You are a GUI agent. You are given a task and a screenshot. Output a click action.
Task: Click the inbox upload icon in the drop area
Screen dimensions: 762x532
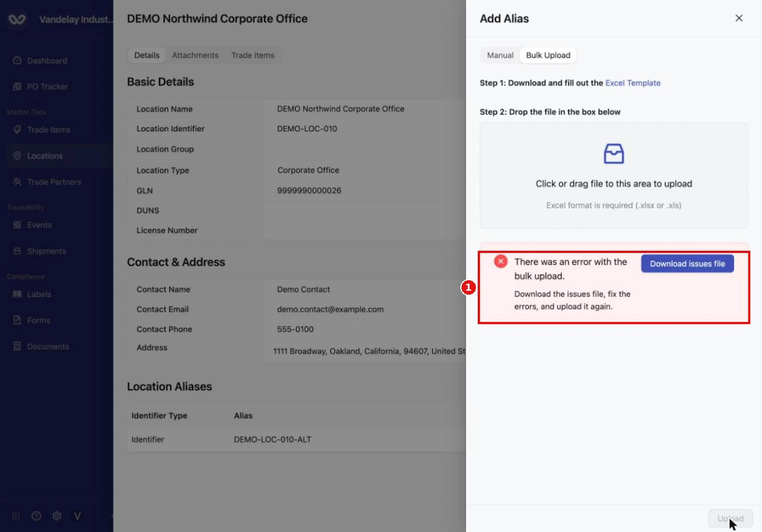point(614,154)
